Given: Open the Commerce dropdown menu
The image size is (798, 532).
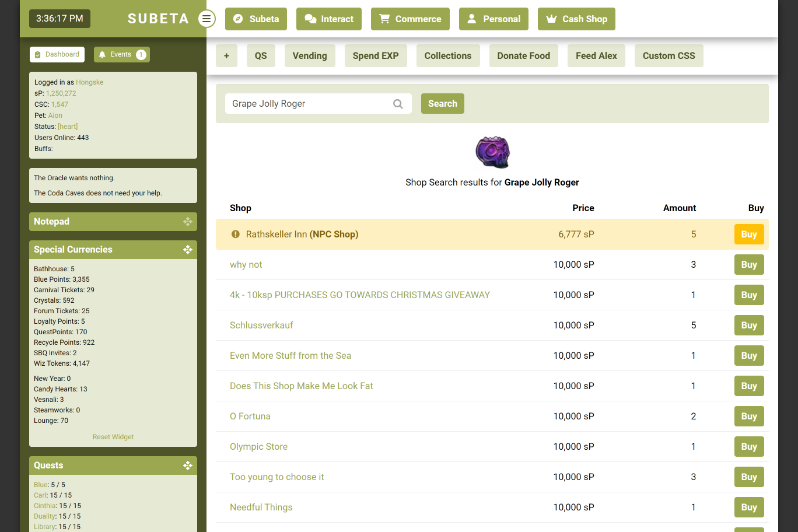Looking at the screenshot, I should point(410,19).
